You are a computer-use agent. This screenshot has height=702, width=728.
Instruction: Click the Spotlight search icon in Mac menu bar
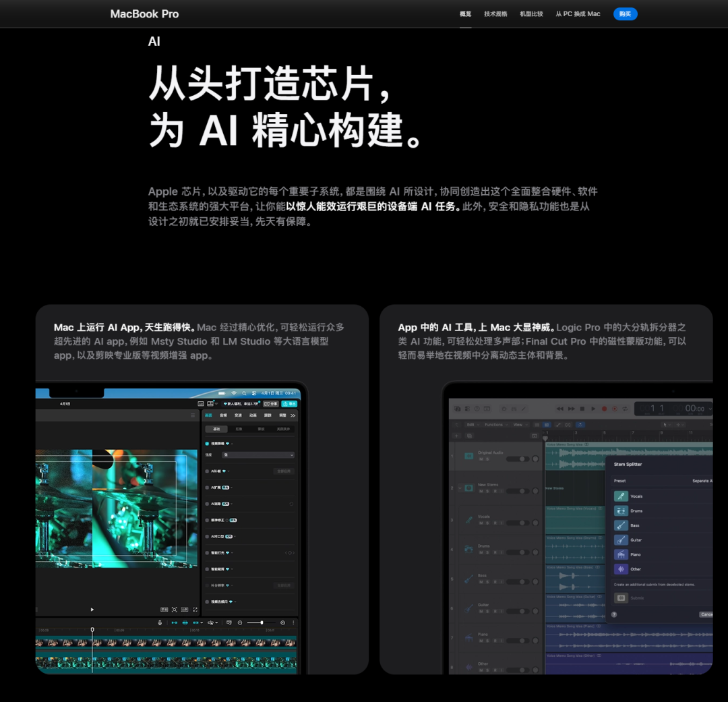coord(244,393)
